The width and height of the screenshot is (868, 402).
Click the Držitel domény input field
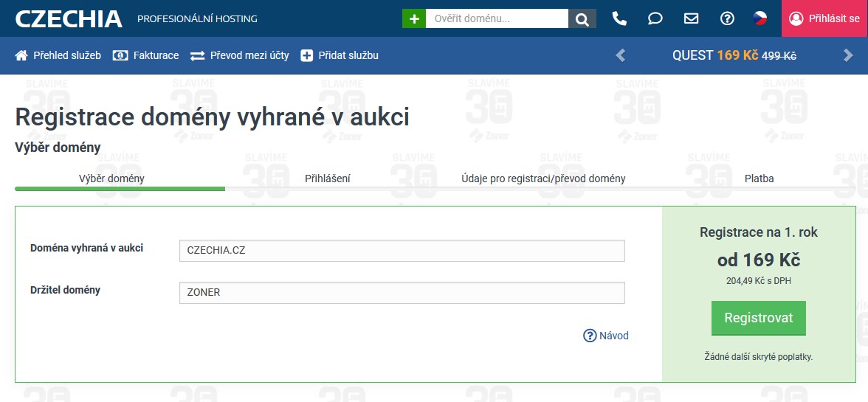click(x=402, y=293)
